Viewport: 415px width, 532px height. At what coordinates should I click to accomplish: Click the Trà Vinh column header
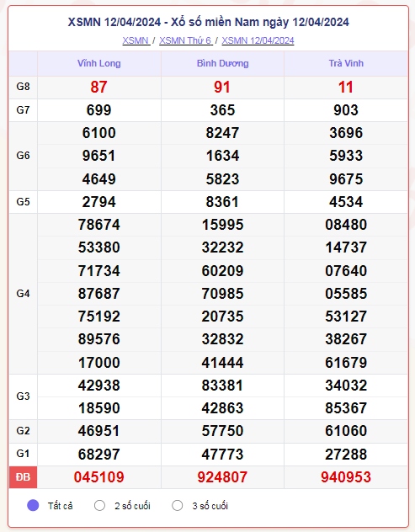click(x=346, y=63)
